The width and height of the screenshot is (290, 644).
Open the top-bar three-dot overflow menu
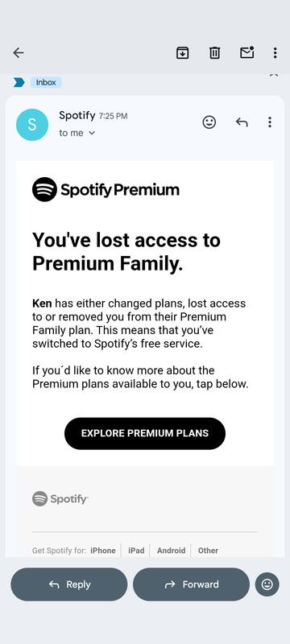tap(275, 52)
